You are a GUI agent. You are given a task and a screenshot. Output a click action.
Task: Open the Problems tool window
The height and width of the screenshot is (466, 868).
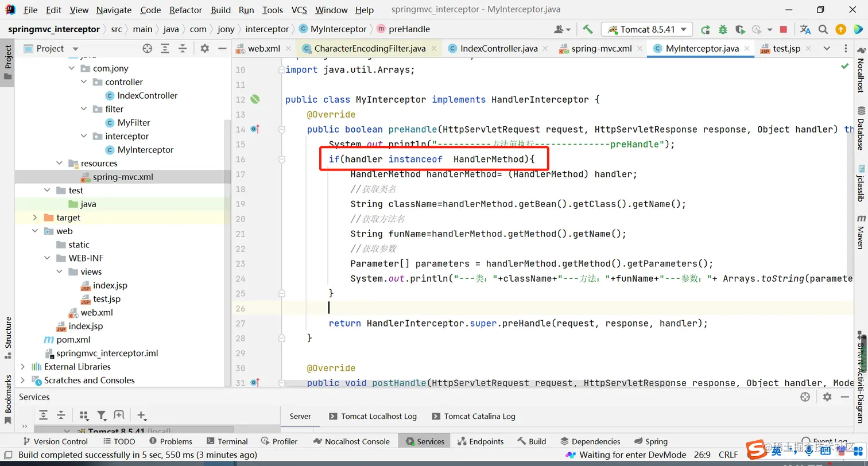point(170,441)
